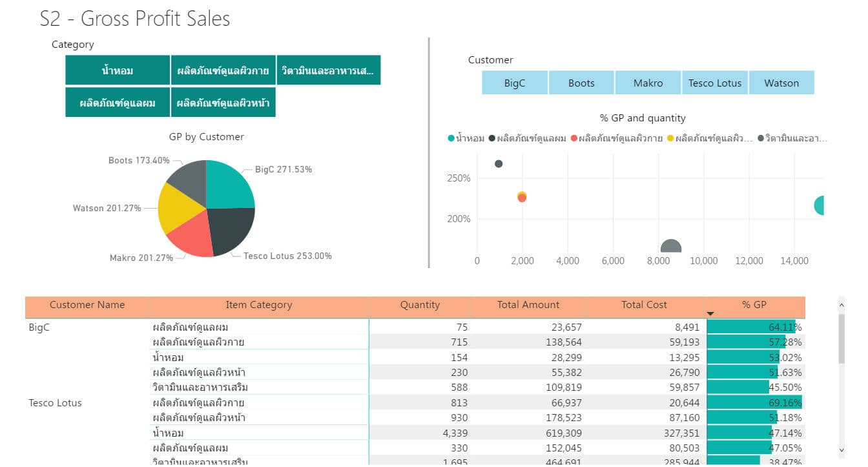This screenshot has width=868, height=467.
Task: Sort by Customer Name column header
Action: (87, 305)
